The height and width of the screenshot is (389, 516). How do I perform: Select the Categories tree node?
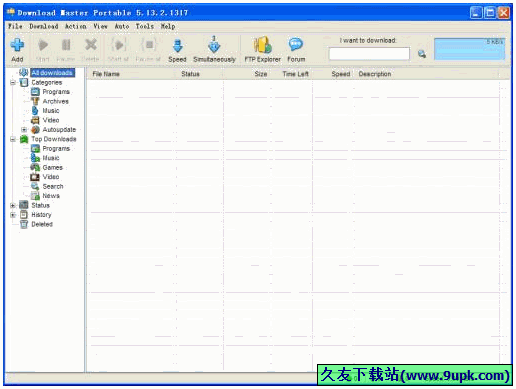[x=47, y=82]
